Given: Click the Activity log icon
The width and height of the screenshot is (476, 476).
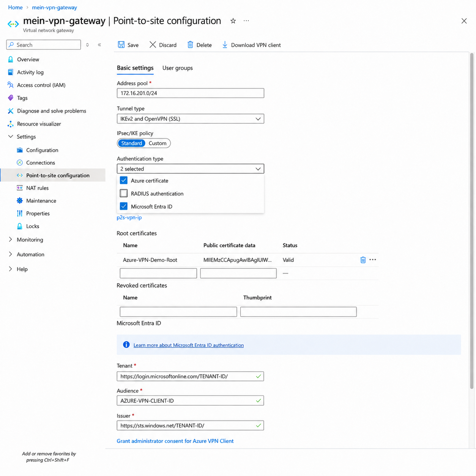Looking at the screenshot, I should pyautogui.click(x=11, y=72).
